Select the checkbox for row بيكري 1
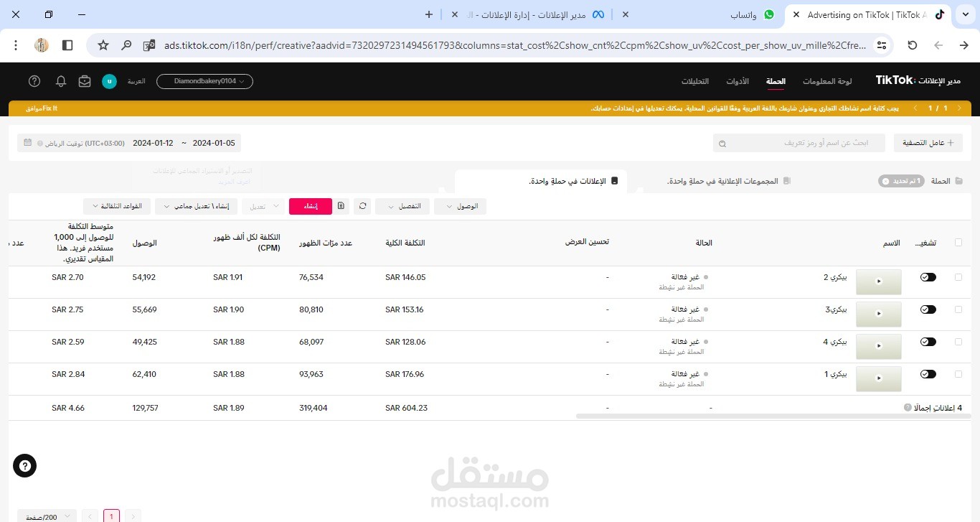The height and width of the screenshot is (522, 980). [x=958, y=374]
